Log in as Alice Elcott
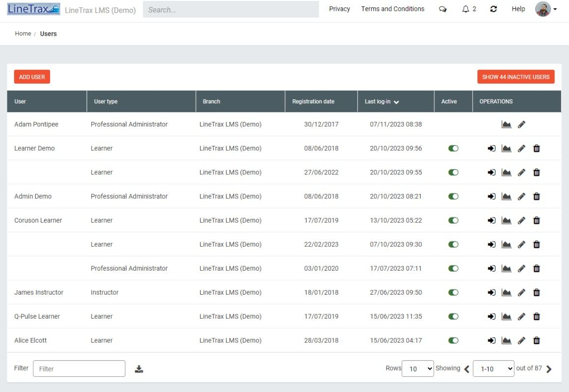Image resolution: width=569 pixels, height=392 pixels. click(491, 340)
